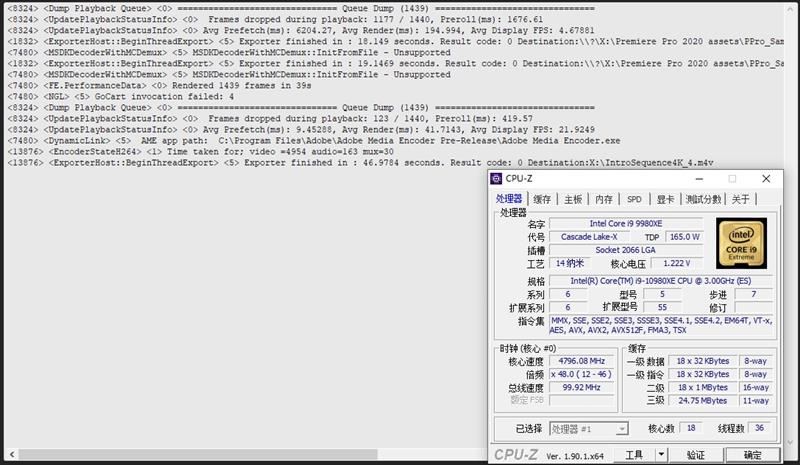Open the 处理器 #1 selection dropdown
Image resolution: width=800 pixels, height=465 pixels.
coord(589,429)
